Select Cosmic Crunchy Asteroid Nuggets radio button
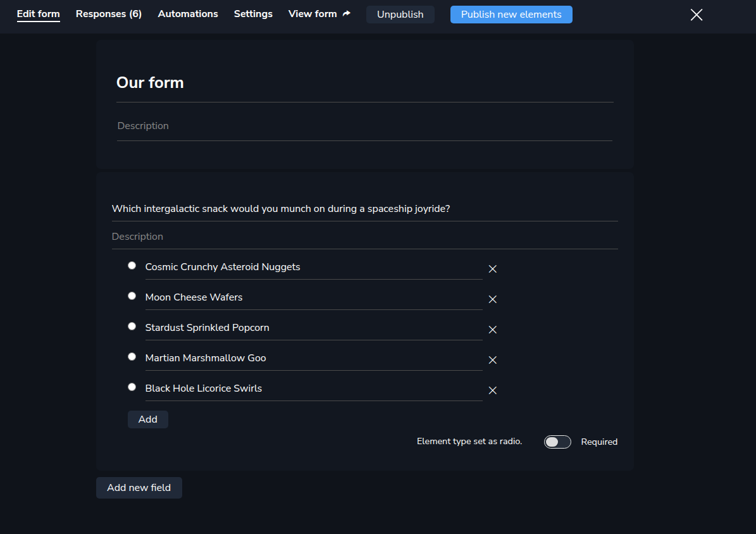This screenshot has height=534, width=756. tap(132, 266)
